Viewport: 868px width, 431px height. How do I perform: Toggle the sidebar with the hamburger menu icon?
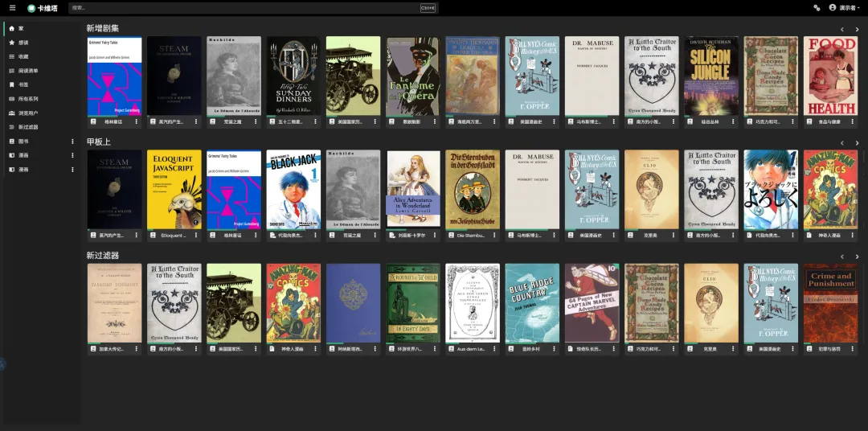12,8
